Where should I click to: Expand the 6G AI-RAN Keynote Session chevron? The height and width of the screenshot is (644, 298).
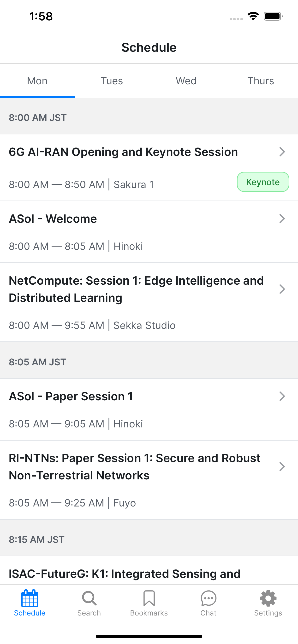[x=282, y=152]
